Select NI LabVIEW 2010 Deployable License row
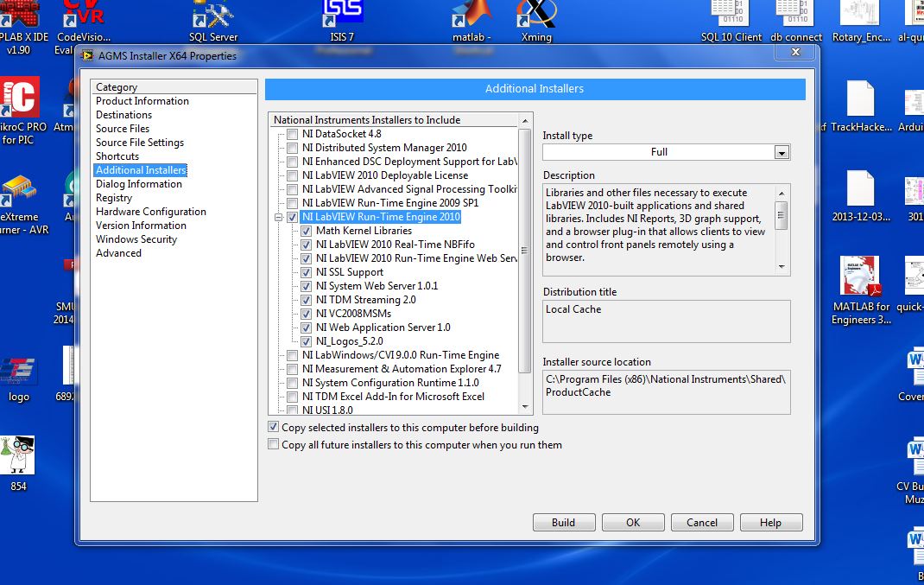 [385, 175]
